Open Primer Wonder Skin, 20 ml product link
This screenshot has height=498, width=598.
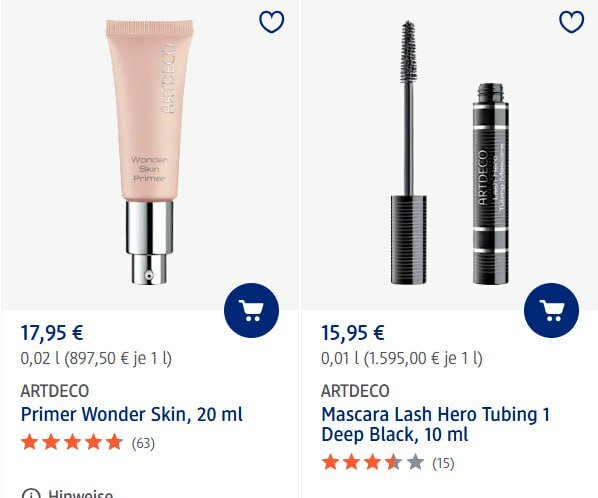[132, 414]
